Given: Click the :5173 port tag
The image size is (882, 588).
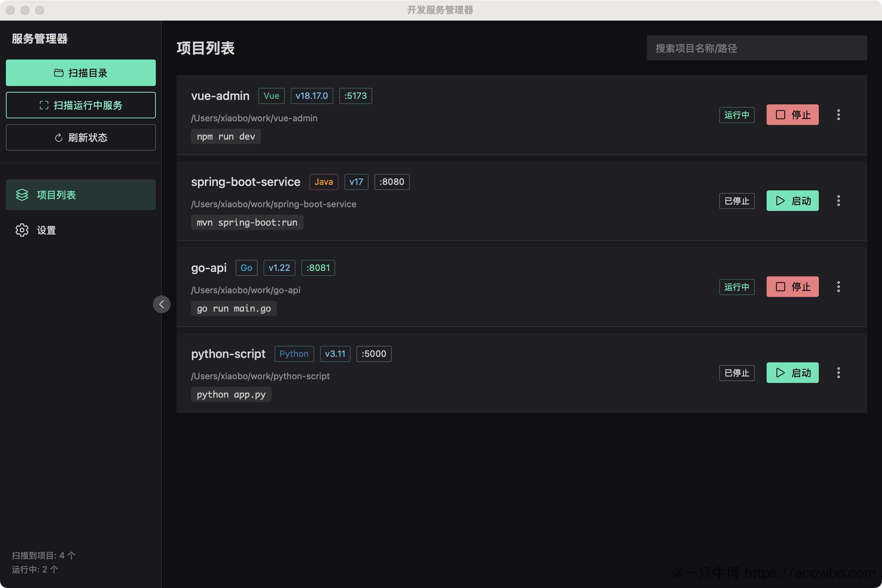Looking at the screenshot, I should (x=355, y=96).
